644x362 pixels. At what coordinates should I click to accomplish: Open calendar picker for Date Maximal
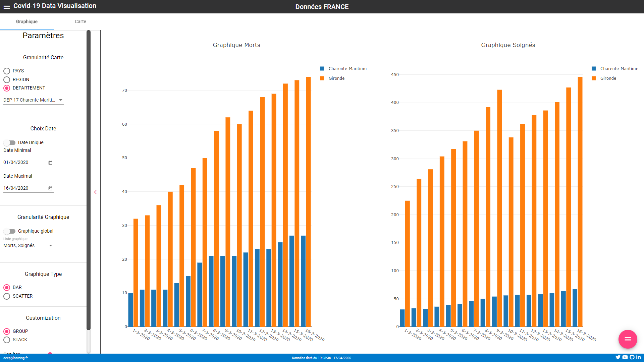(50, 188)
